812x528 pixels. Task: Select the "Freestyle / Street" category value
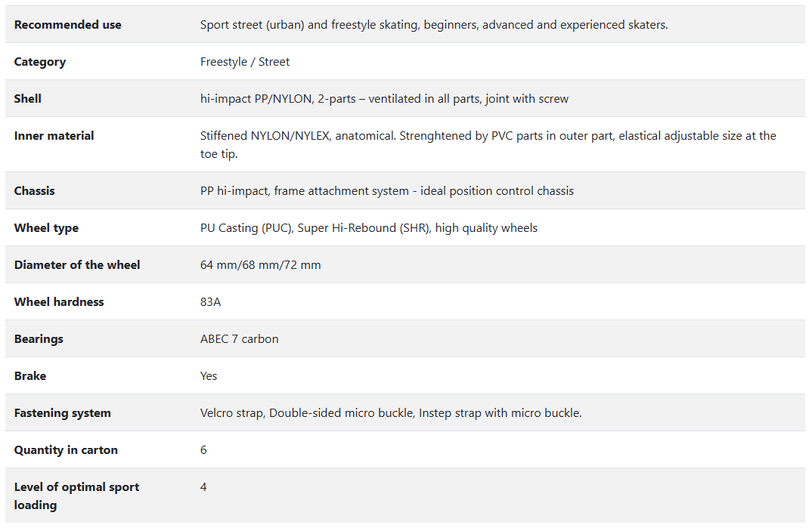245,62
